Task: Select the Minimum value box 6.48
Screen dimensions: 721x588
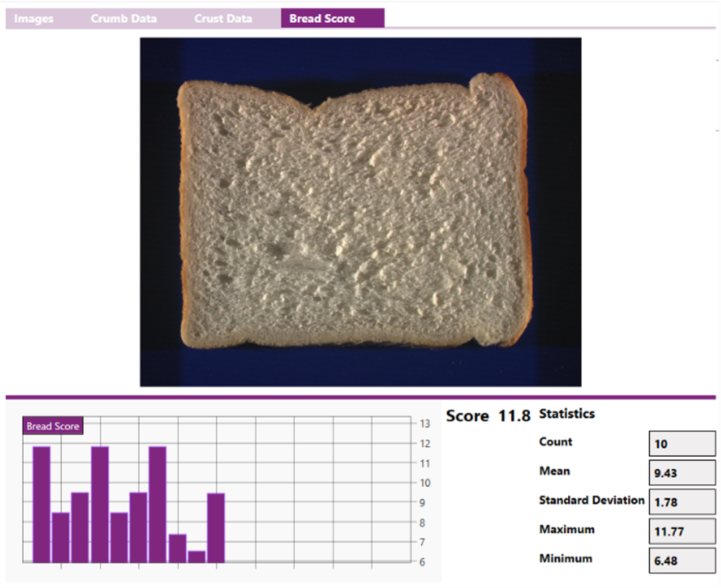Action: click(x=681, y=559)
